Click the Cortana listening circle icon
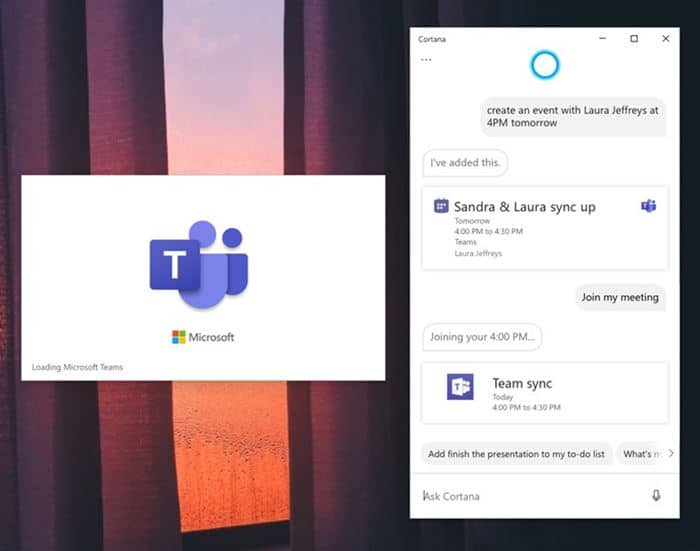The width and height of the screenshot is (700, 551). 545,65
